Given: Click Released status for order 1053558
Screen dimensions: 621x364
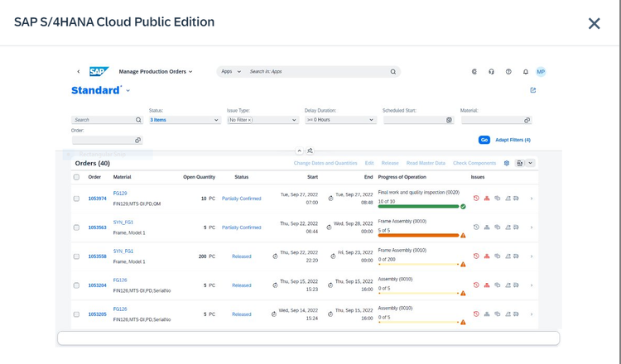Looking at the screenshot, I should click(x=242, y=256).
